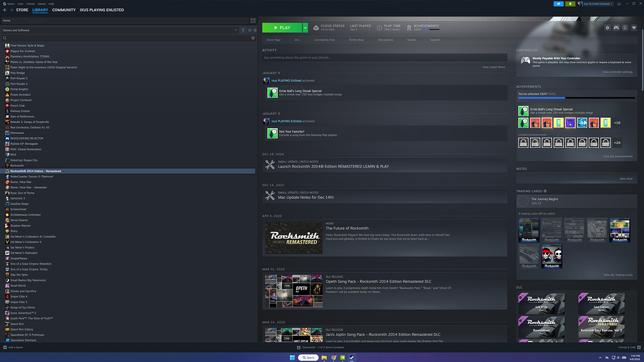The height and width of the screenshot is (362, 644).
Task: Open advanced filter icon beside search
Action: pos(252,38)
